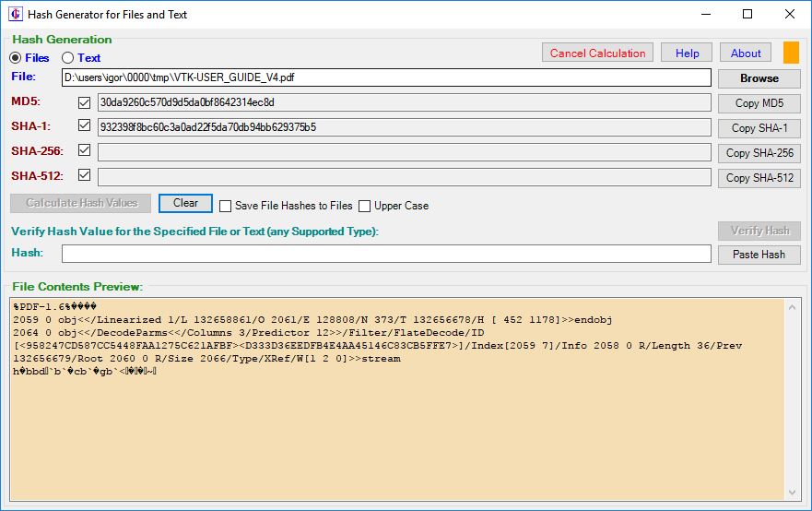Browse for a file
This screenshot has height=511, width=812.
pyautogui.click(x=759, y=78)
